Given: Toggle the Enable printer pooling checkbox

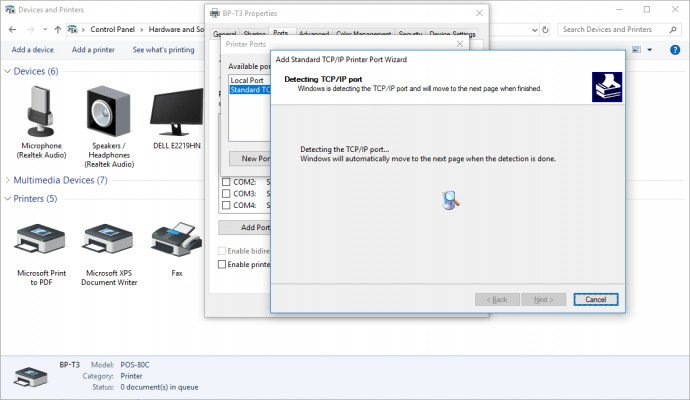Looking at the screenshot, I should click(x=222, y=264).
